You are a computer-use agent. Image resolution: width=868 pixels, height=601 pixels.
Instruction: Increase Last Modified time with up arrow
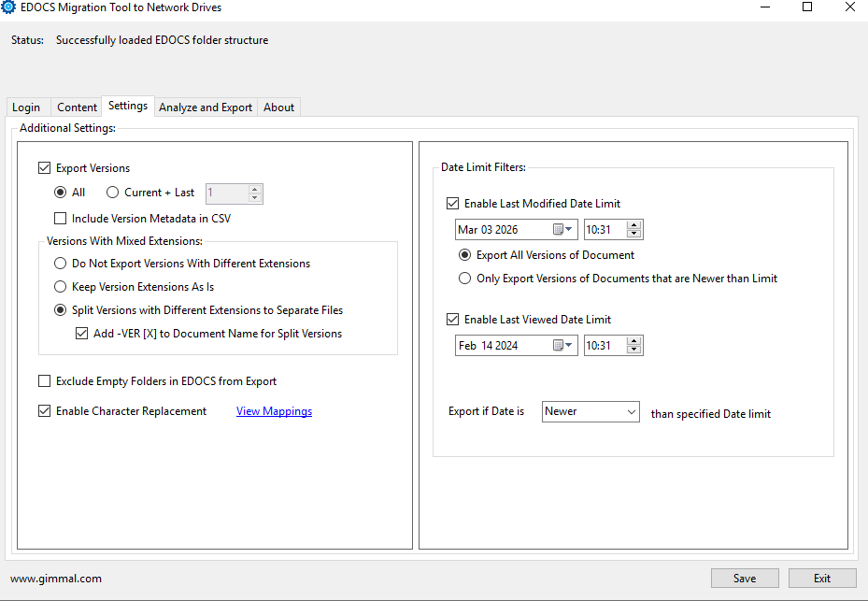coord(634,225)
